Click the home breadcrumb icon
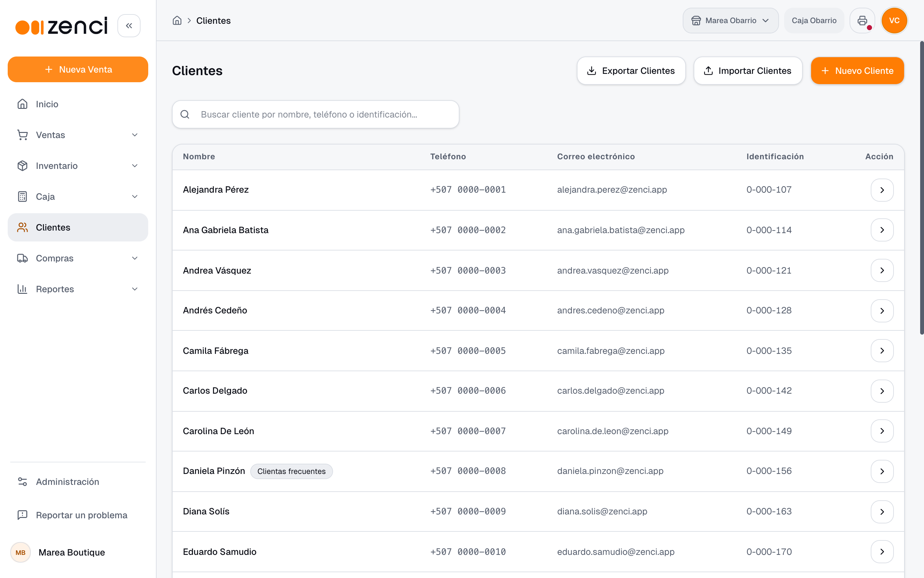 click(x=177, y=21)
